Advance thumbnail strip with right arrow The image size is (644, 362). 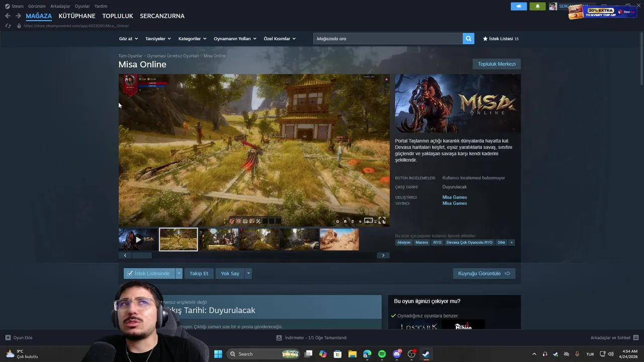(x=383, y=255)
